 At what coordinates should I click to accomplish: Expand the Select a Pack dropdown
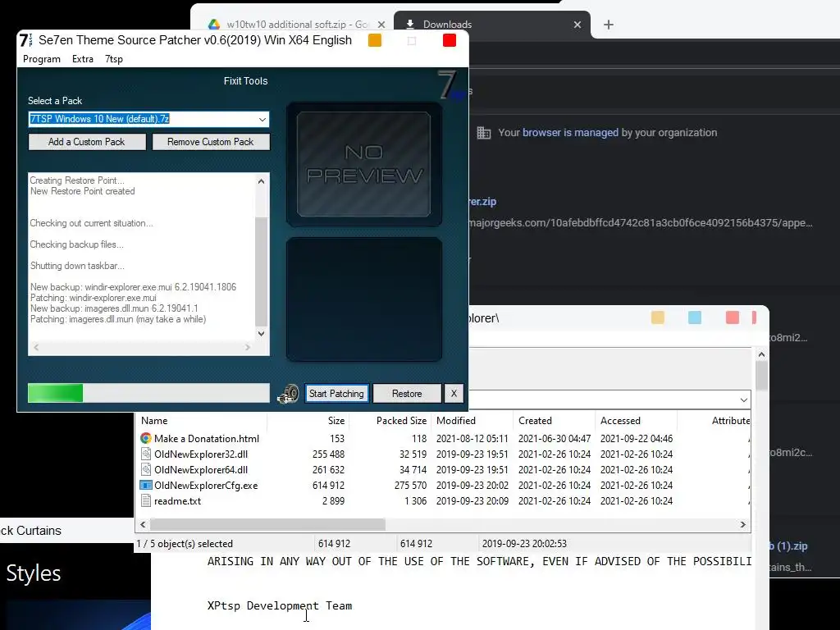pyautogui.click(x=262, y=119)
